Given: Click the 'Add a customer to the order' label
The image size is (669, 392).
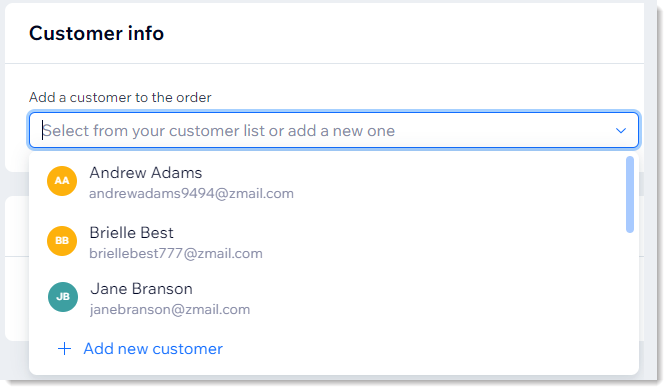Looking at the screenshot, I should click(x=120, y=98).
